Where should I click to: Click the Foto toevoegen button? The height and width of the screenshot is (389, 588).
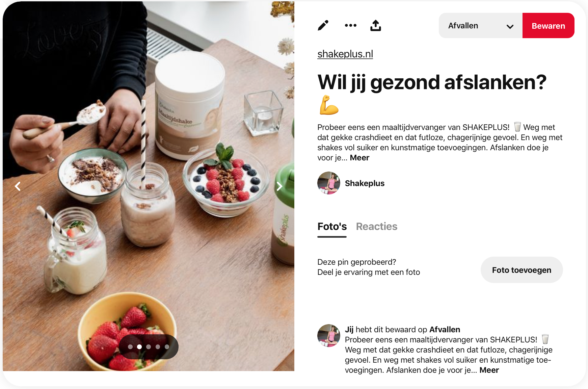522,270
